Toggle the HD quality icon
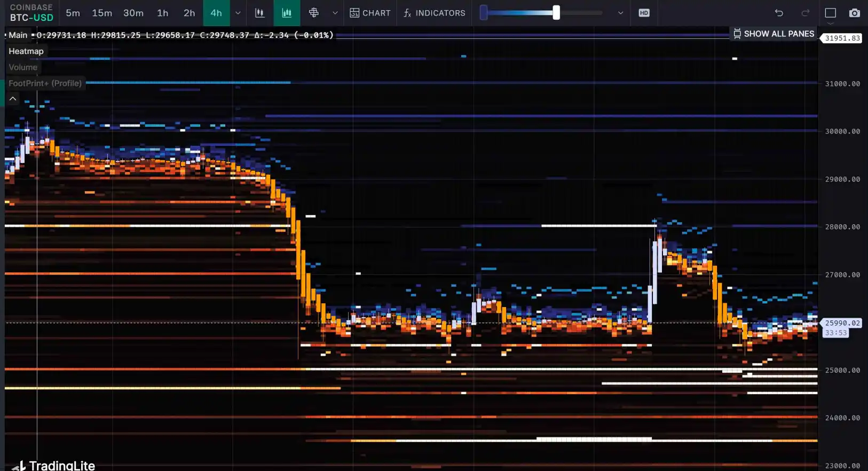 point(644,13)
